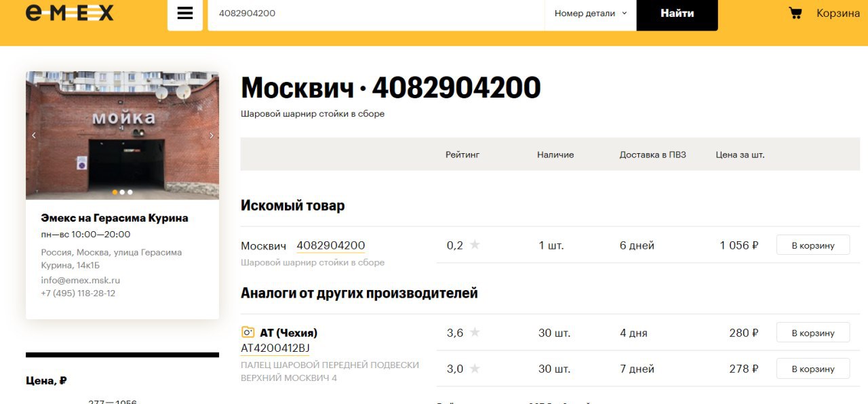Click the 6 дней delivery value
868x404 pixels.
(637, 245)
